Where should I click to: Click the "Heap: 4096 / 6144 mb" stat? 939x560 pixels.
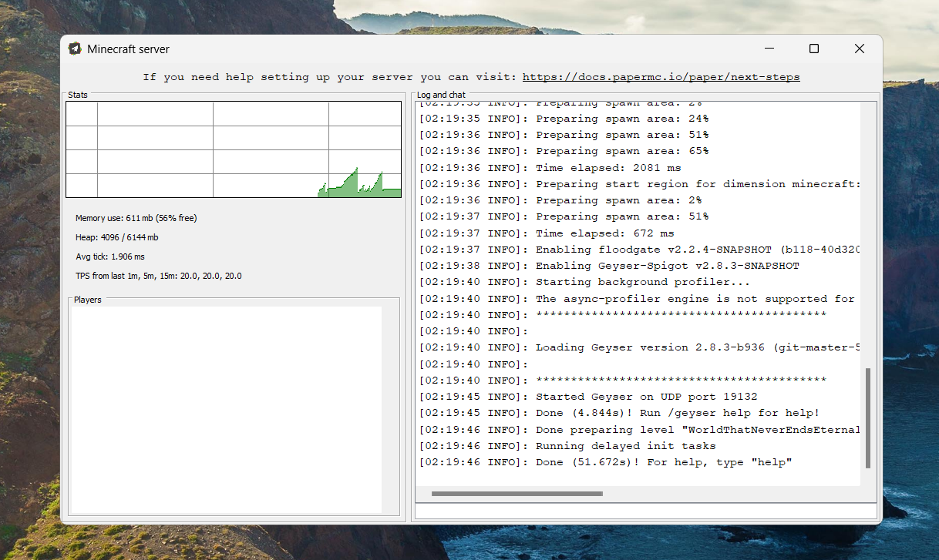(x=116, y=238)
